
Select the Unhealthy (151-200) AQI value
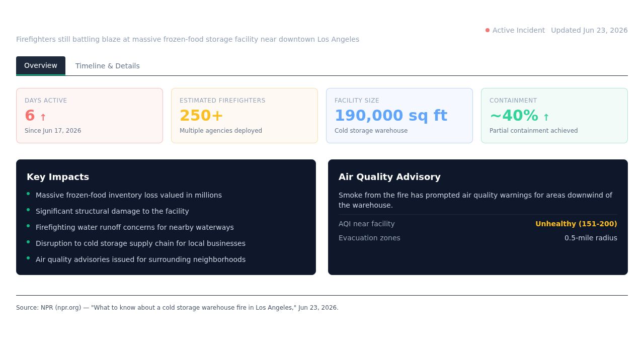576,224
